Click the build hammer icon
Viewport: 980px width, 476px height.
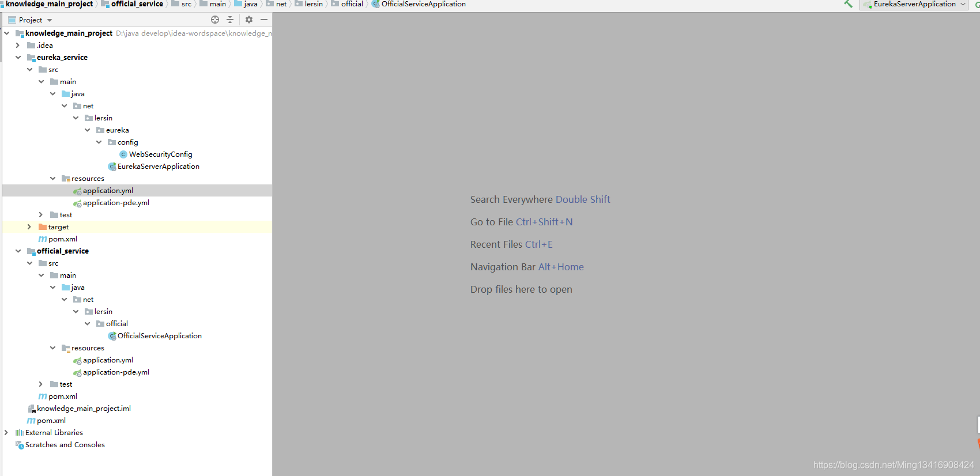coord(849,4)
